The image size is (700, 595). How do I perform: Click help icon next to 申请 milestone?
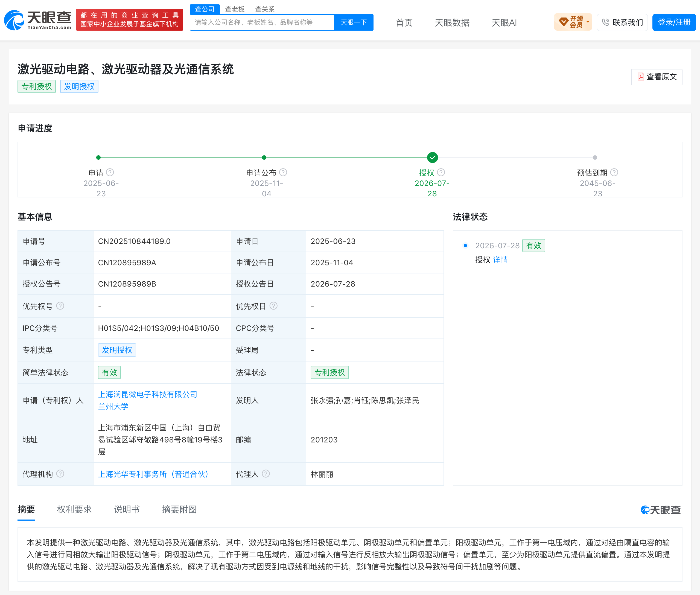coord(110,172)
